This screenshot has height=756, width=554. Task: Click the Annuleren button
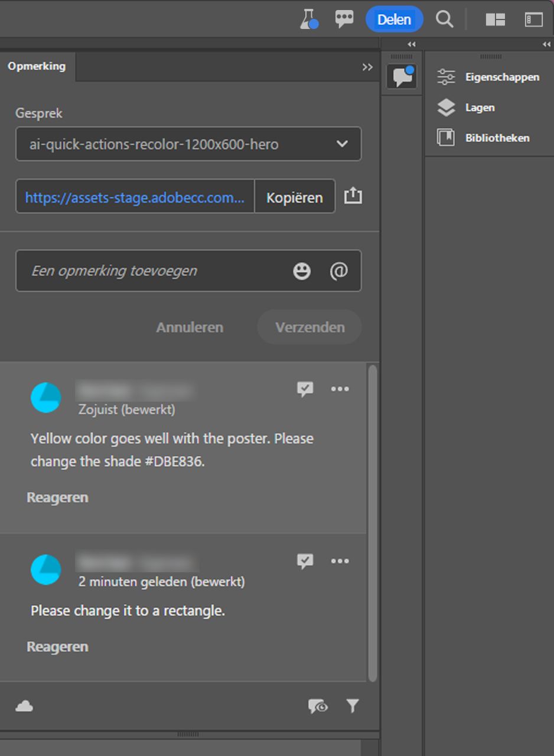click(x=190, y=327)
